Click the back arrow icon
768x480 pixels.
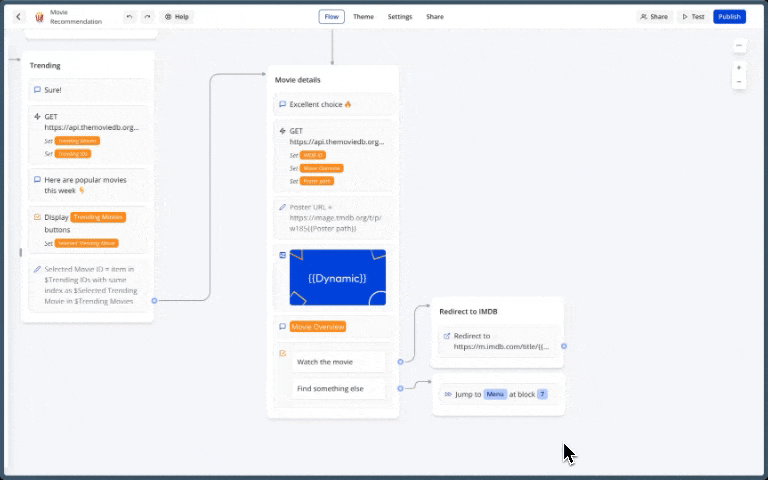point(18,17)
